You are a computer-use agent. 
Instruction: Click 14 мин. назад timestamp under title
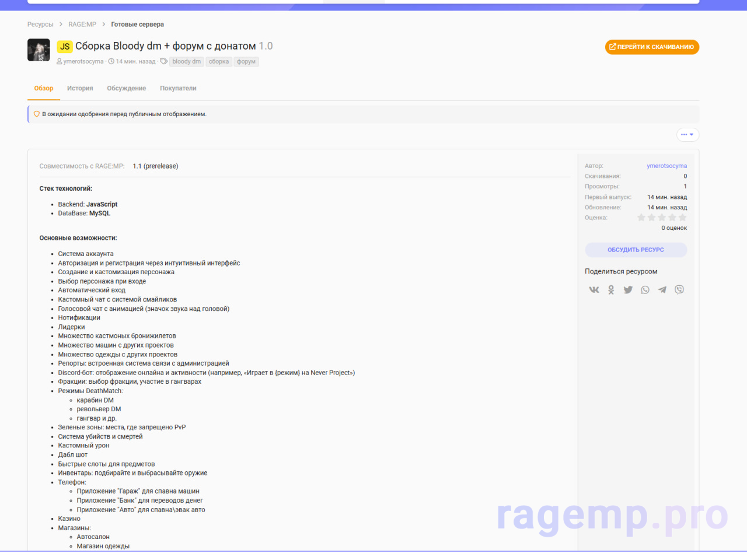[x=135, y=62]
